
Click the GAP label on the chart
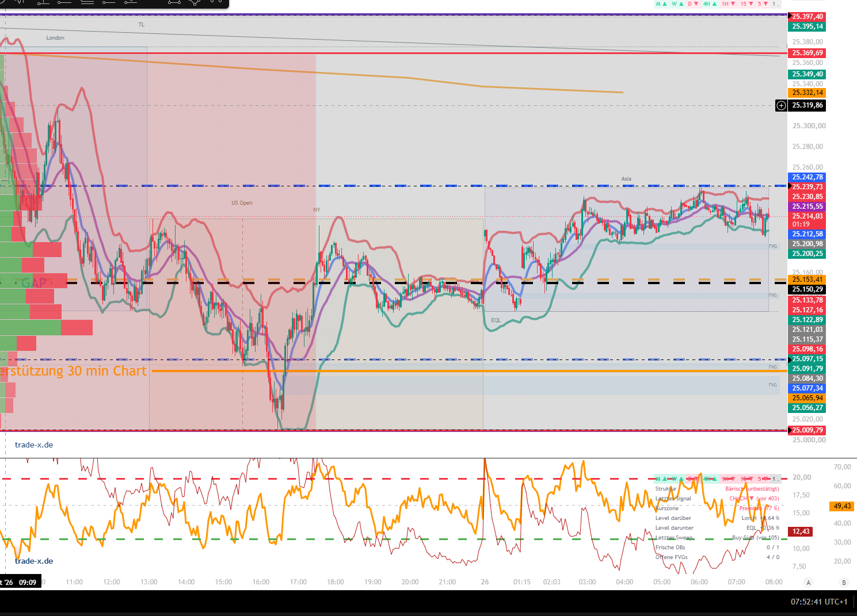tap(34, 283)
